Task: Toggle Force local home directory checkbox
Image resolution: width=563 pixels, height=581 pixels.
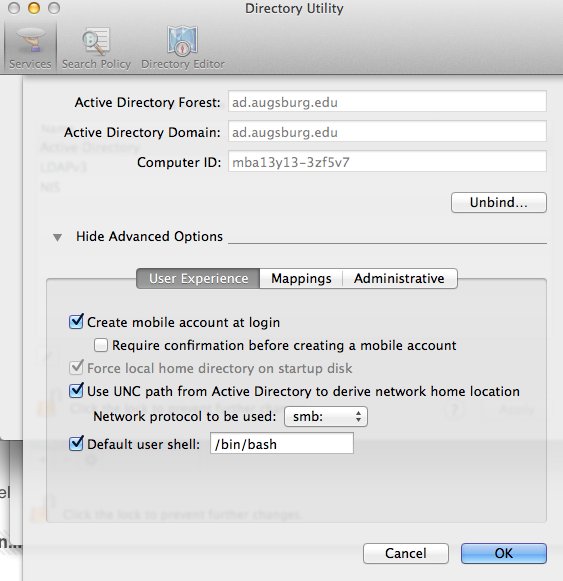Action: tap(76, 368)
